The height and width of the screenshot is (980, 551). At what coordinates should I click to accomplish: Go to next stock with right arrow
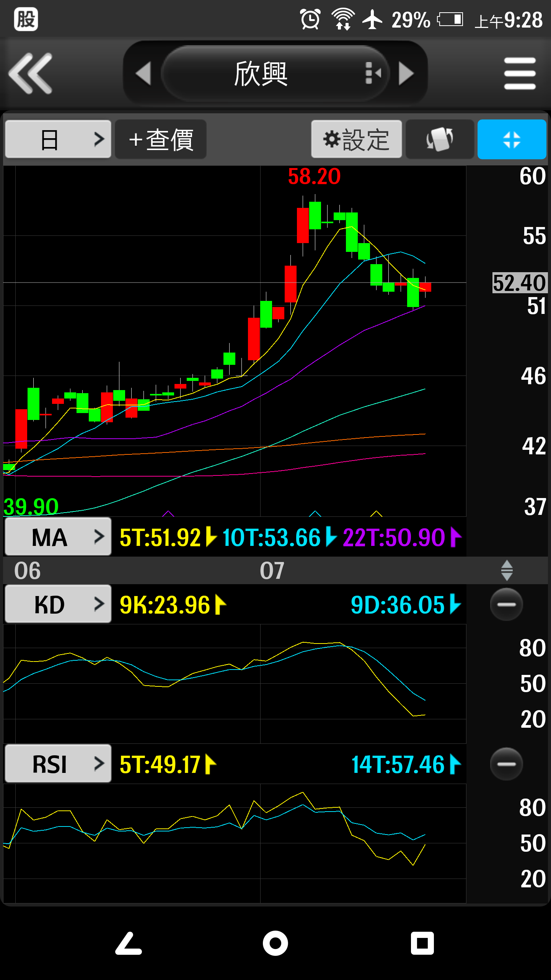(x=406, y=73)
